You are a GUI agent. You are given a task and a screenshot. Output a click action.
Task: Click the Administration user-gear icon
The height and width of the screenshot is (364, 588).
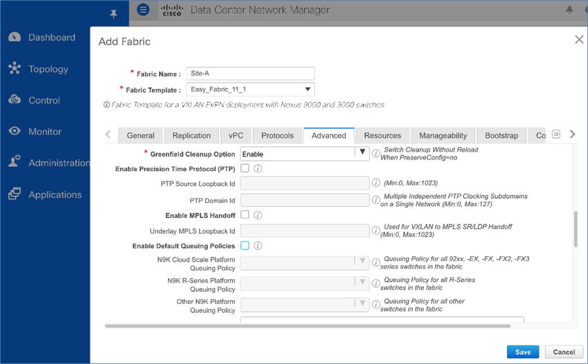[14, 162]
